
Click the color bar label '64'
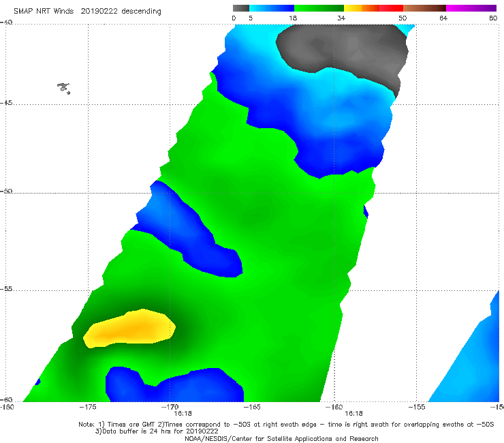[x=443, y=18]
